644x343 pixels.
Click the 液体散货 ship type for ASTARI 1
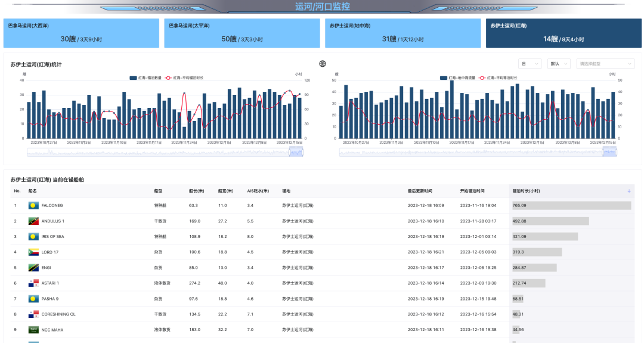[x=162, y=283]
